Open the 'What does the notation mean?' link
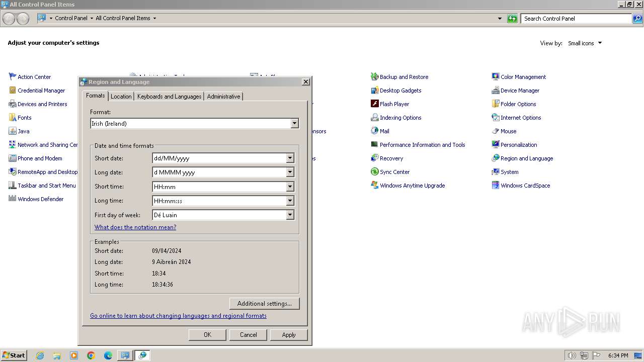The height and width of the screenshot is (362, 644). pyautogui.click(x=135, y=227)
